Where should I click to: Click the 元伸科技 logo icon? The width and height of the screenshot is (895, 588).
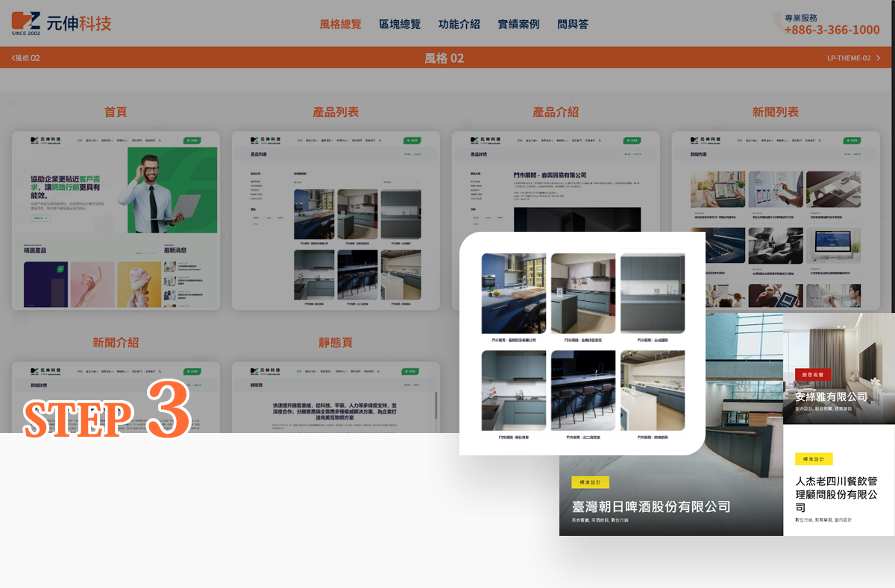25,24
